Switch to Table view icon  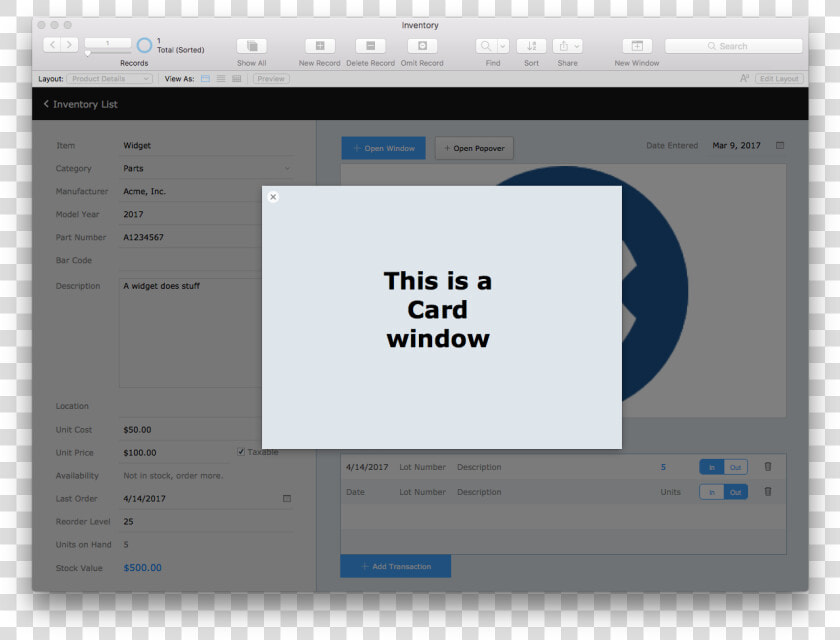[x=236, y=79]
